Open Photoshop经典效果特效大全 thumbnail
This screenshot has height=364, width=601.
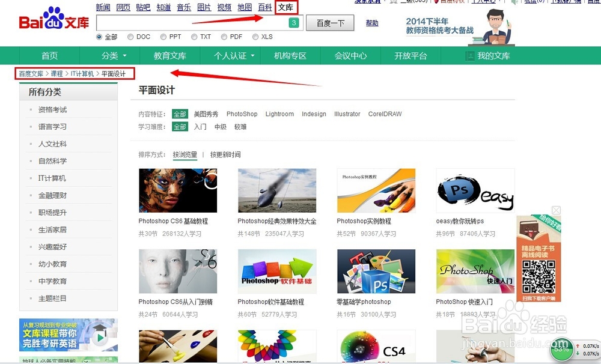(277, 190)
